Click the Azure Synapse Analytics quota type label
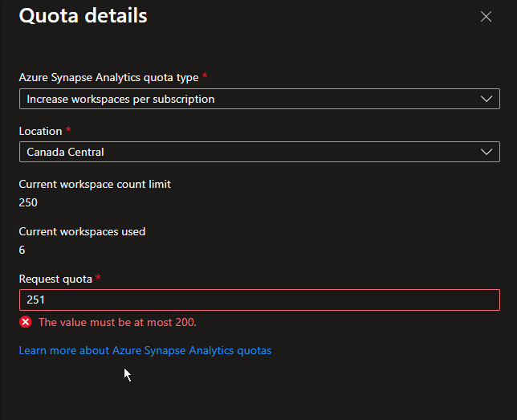The image size is (517, 420). point(109,78)
